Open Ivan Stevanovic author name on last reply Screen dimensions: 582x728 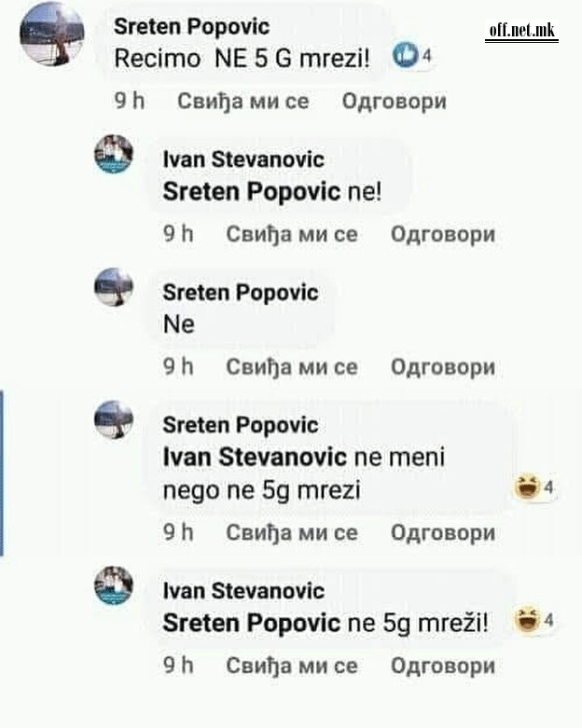(243, 591)
